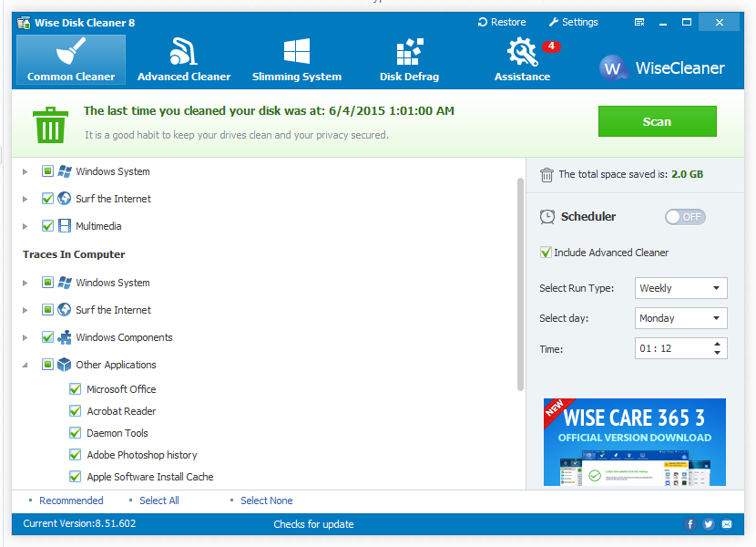Open the Select Run Type dropdown
This screenshot has height=547, width=756.
(680, 288)
